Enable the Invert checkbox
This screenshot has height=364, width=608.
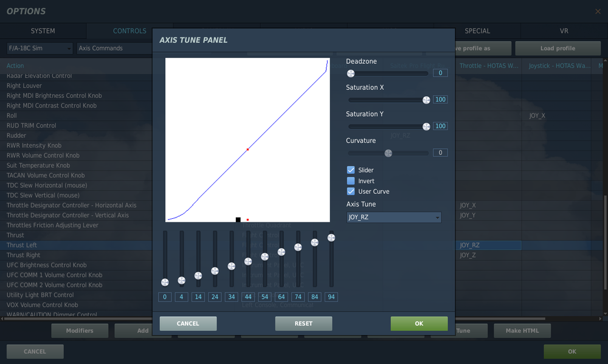tap(351, 180)
